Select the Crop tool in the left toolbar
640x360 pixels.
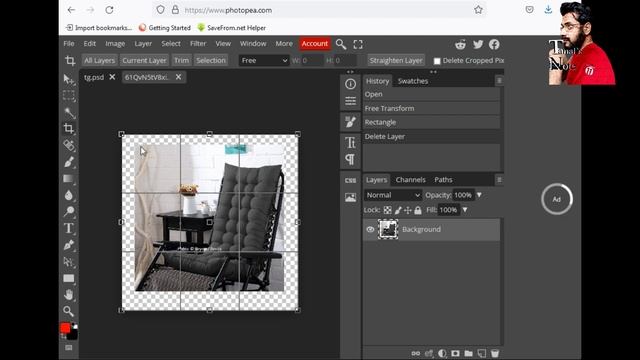pyautogui.click(x=69, y=129)
